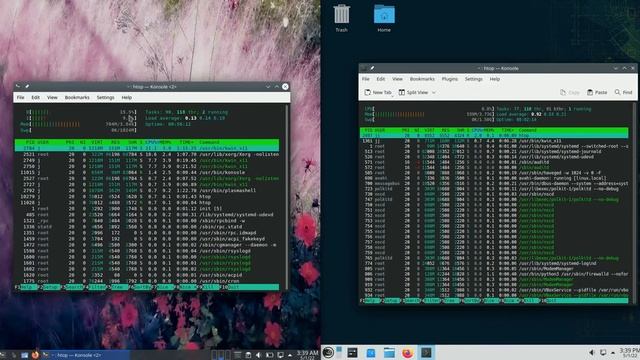Launch Firefox from the right taskbar
Screen dimensions: 640x360
(x=407, y=352)
